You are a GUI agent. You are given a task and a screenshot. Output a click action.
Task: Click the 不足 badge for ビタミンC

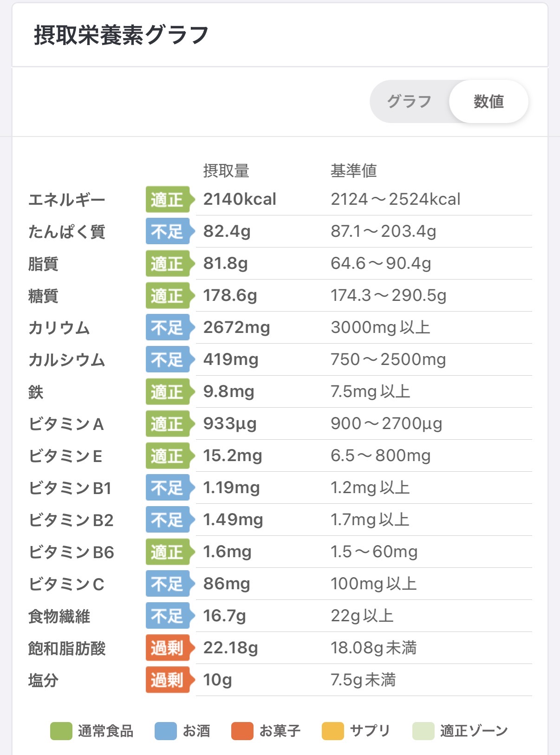click(x=168, y=584)
